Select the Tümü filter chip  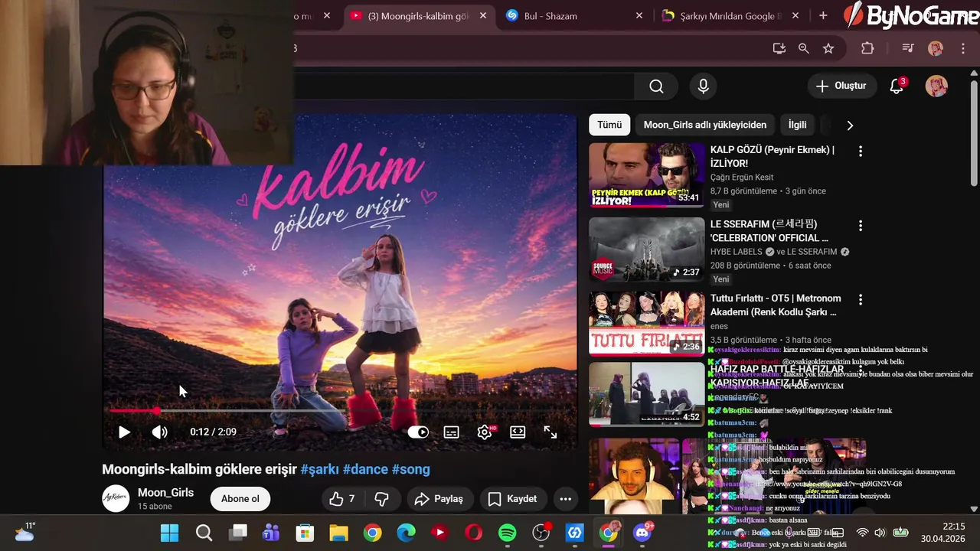[x=609, y=125]
